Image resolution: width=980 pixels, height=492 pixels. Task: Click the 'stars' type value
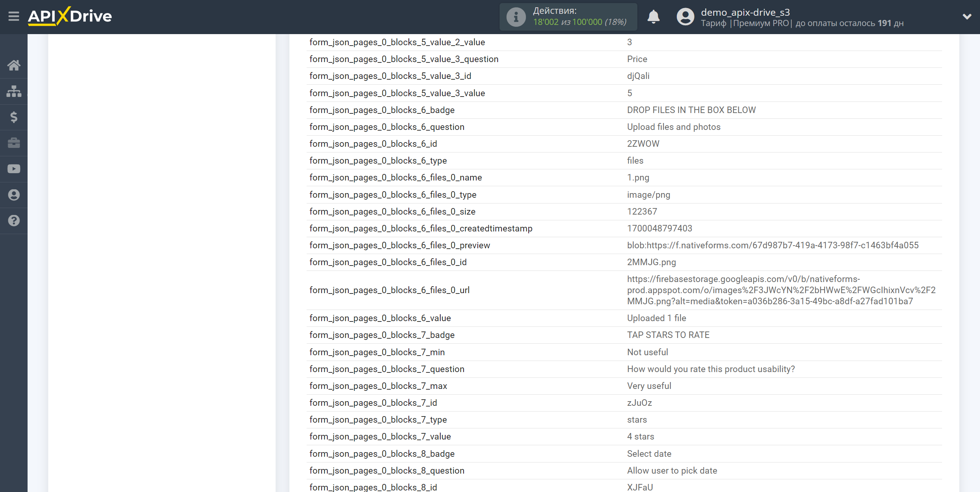[x=637, y=420]
